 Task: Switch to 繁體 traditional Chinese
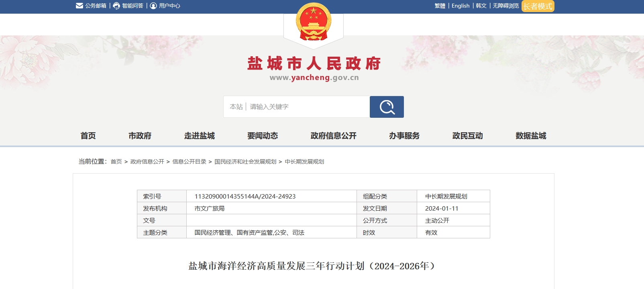(x=440, y=6)
